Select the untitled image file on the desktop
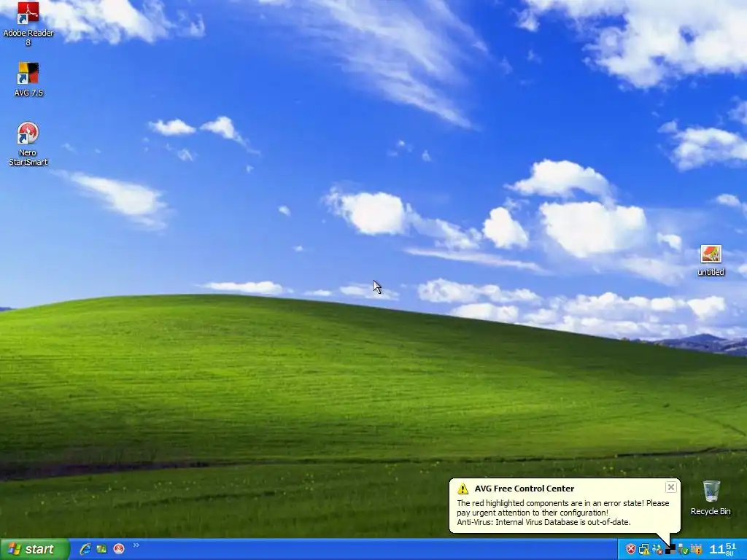747x560 pixels. [x=711, y=254]
